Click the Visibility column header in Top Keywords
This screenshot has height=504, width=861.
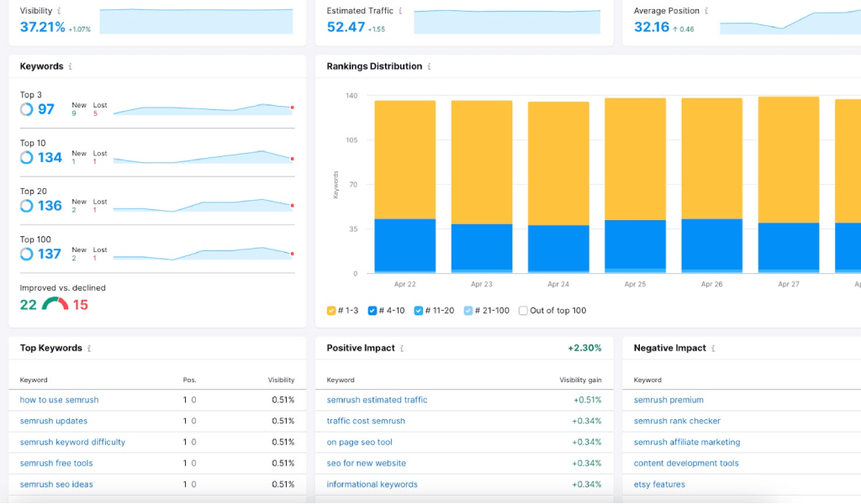(281, 380)
